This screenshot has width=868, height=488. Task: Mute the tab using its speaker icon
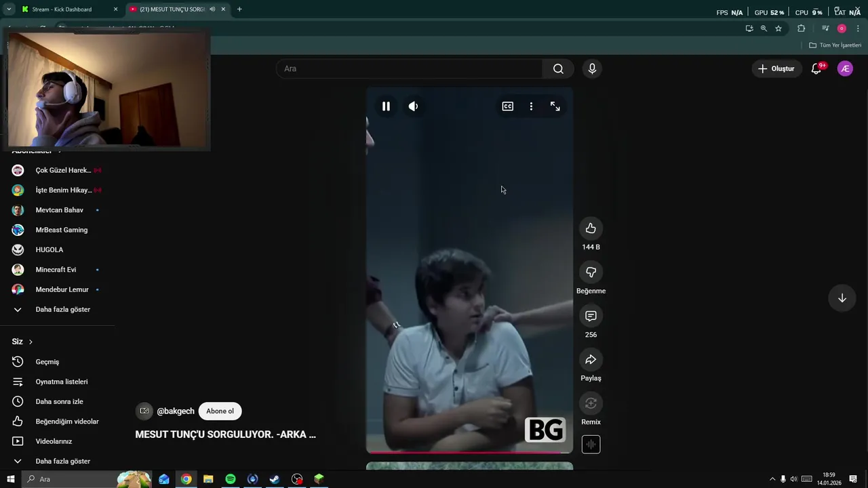(x=212, y=9)
